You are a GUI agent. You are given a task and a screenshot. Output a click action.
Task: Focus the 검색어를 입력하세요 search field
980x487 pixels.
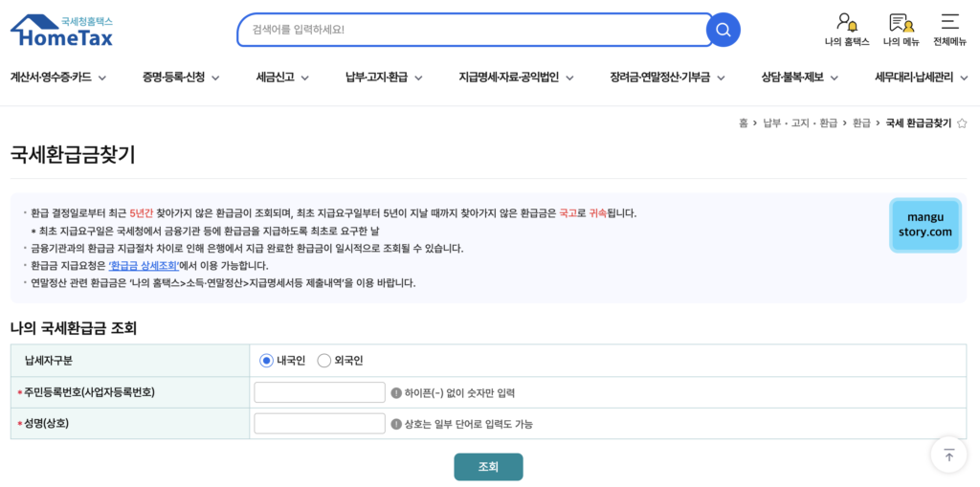tap(475, 30)
